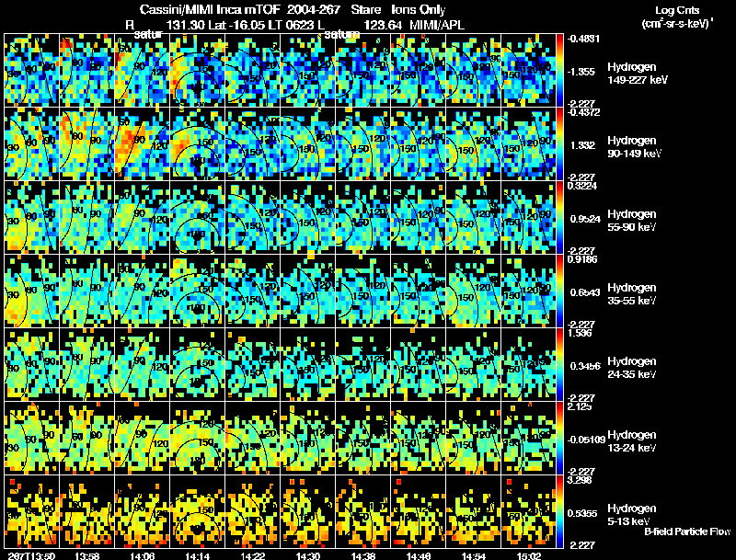Click the Hydrogen 55-90 keV row label
This screenshot has width=736, height=560.
point(632,221)
